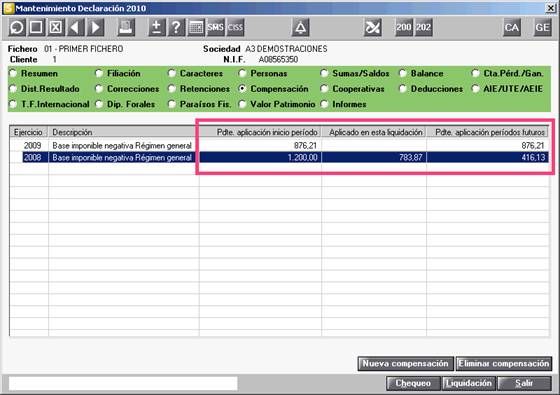Click 'Aplicado en esta liquidación' column header
This screenshot has width=560, height=395.
click(374, 132)
